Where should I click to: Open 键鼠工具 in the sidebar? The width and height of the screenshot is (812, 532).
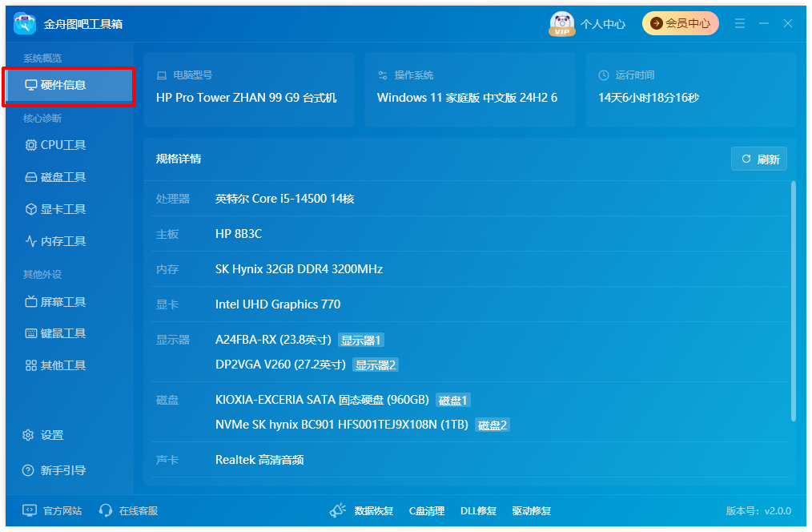(55, 333)
